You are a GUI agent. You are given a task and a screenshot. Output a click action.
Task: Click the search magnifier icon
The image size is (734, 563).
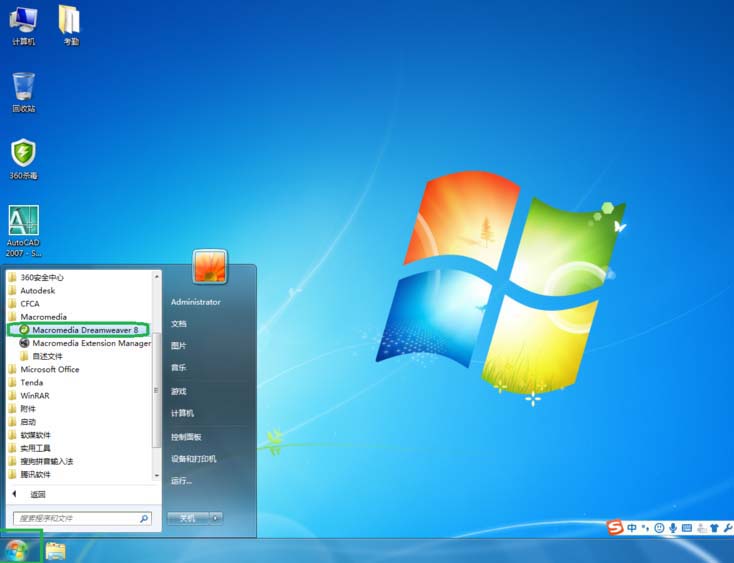(144, 518)
